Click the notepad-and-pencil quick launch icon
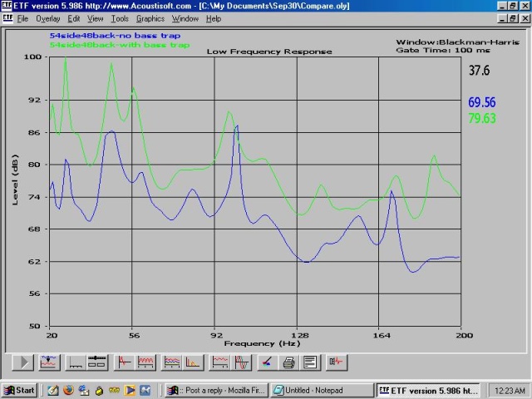This screenshot has width=532, height=399. (52, 390)
